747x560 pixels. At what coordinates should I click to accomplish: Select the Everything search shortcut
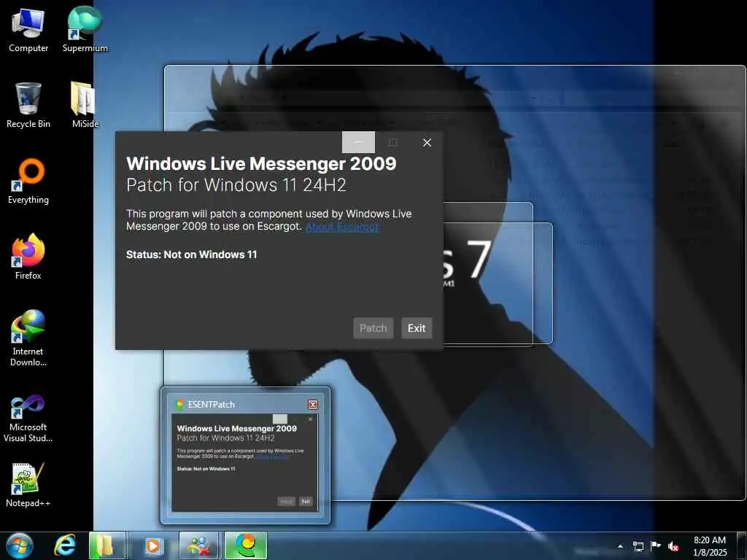click(28, 182)
